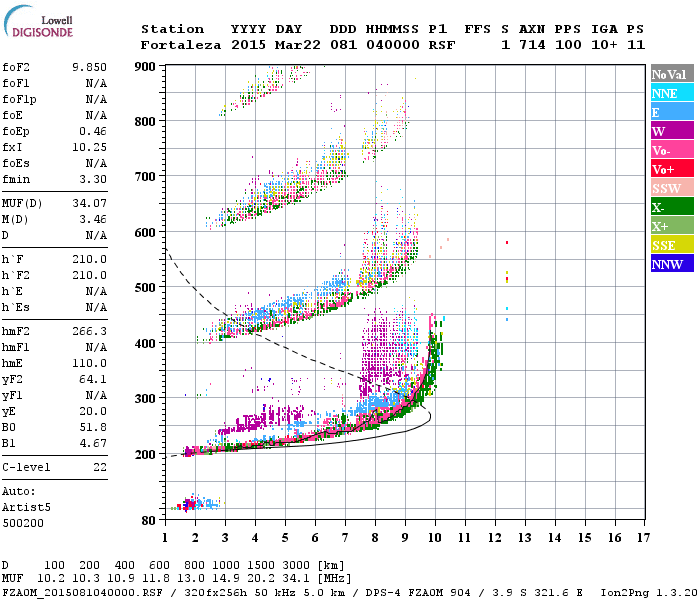Click the M(D) value 3.46
This screenshot has width=700, height=600.
[93, 220]
